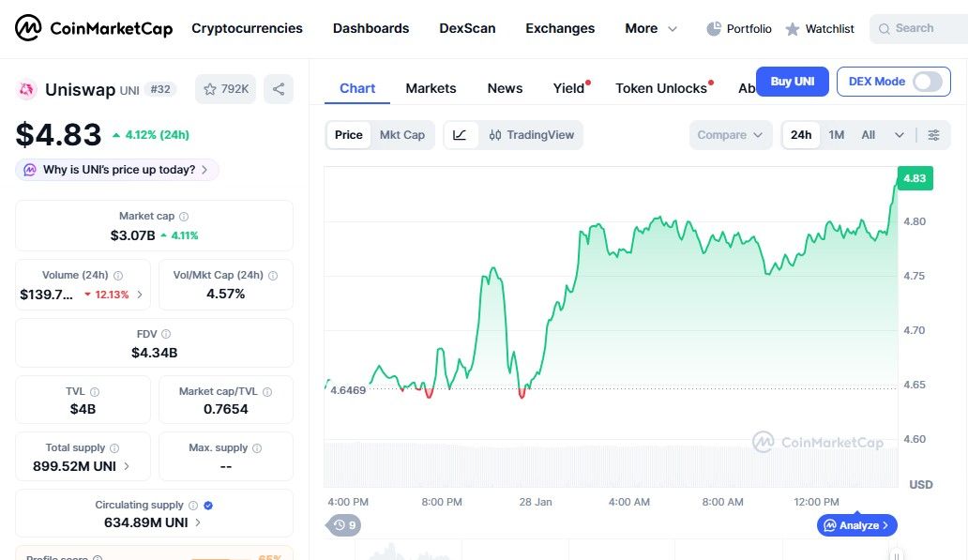Enable DEX Mode with the switch
This screenshot has width=968, height=560.
(x=928, y=82)
